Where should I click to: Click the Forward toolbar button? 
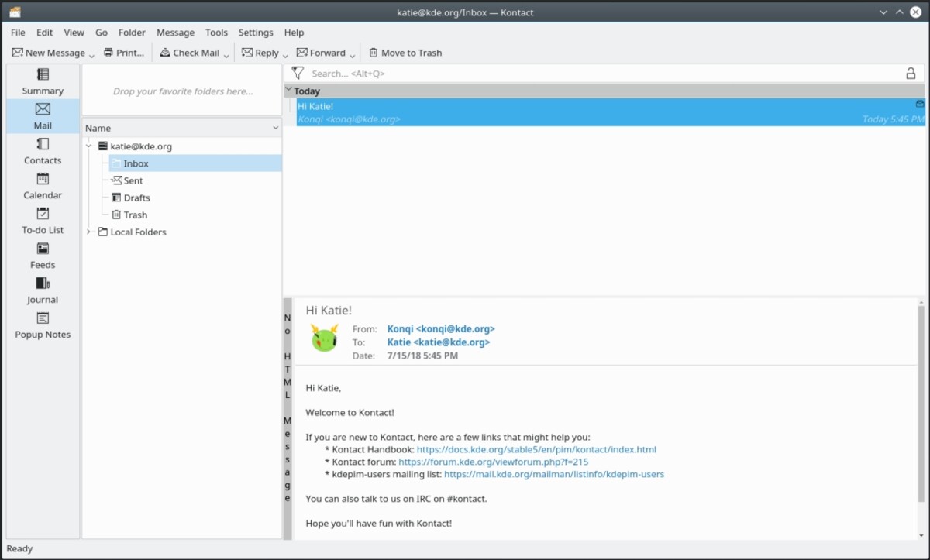321,53
